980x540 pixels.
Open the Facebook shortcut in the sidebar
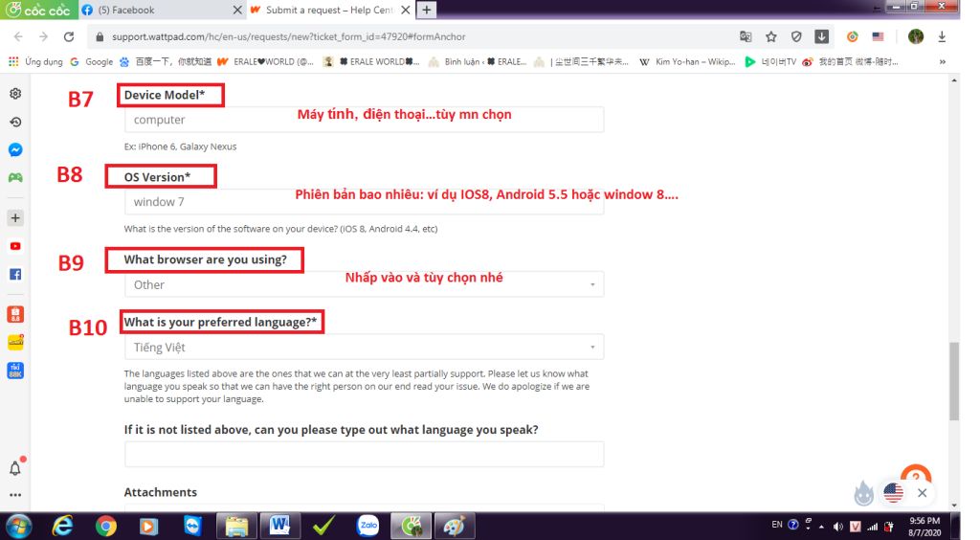(15, 274)
